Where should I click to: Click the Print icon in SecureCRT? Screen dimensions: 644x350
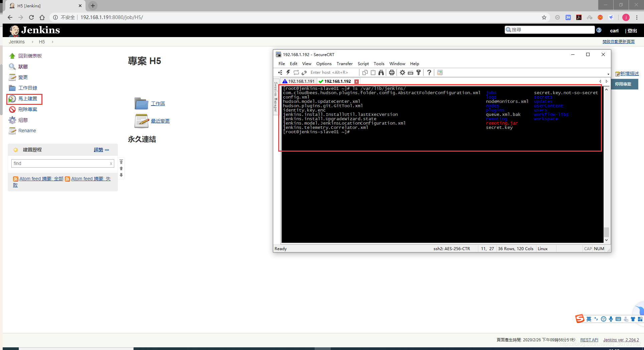click(392, 72)
